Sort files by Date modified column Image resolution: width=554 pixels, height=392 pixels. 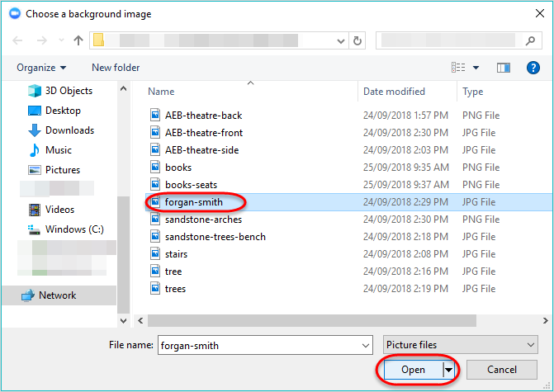point(394,92)
